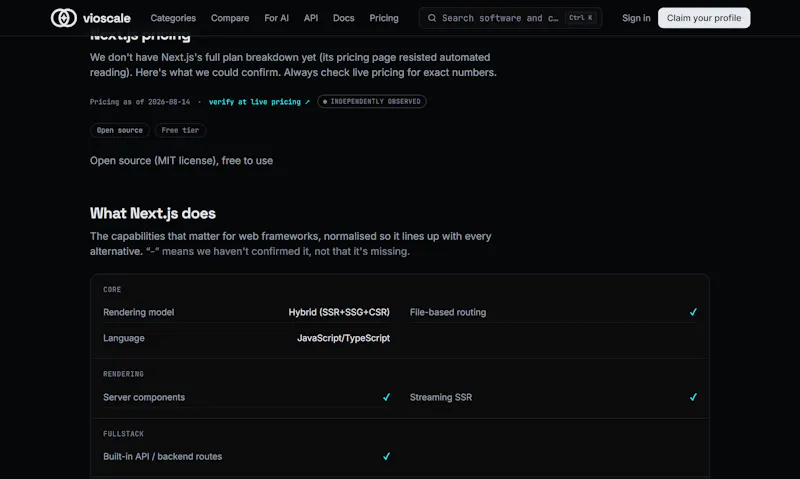Click the vioscale brand name
Screen dimensions: 800x479
click(x=107, y=18)
